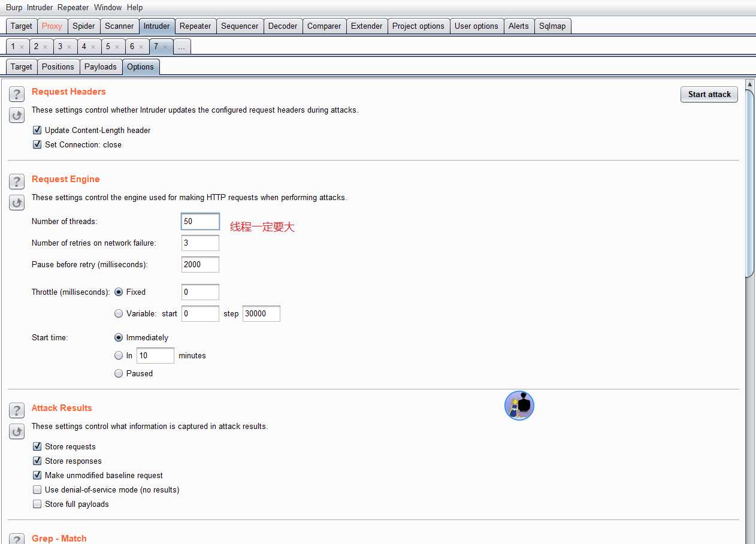This screenshot has width=756, height=544.
Task: Switch to the Sequencer tool tab
Action: click(x=240, y=26)
